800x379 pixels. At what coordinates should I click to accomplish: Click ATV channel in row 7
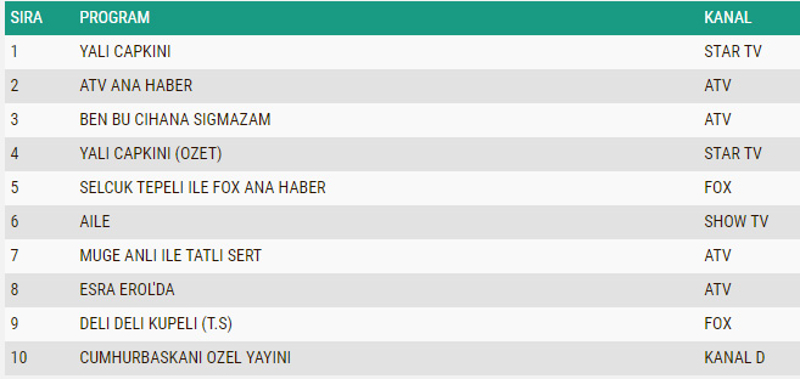(717, 256)
